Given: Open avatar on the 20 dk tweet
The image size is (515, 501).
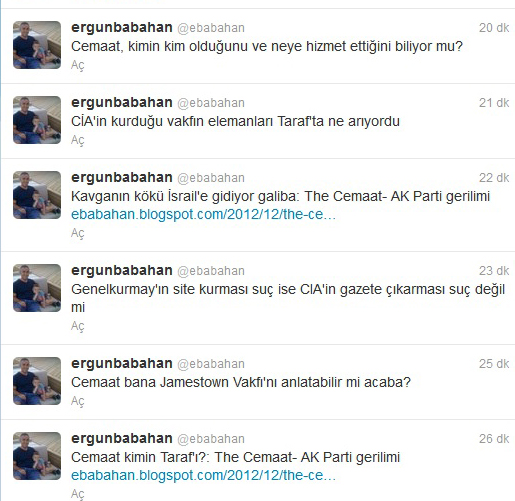Looking at the screenshot, I should tap(37, 45).
